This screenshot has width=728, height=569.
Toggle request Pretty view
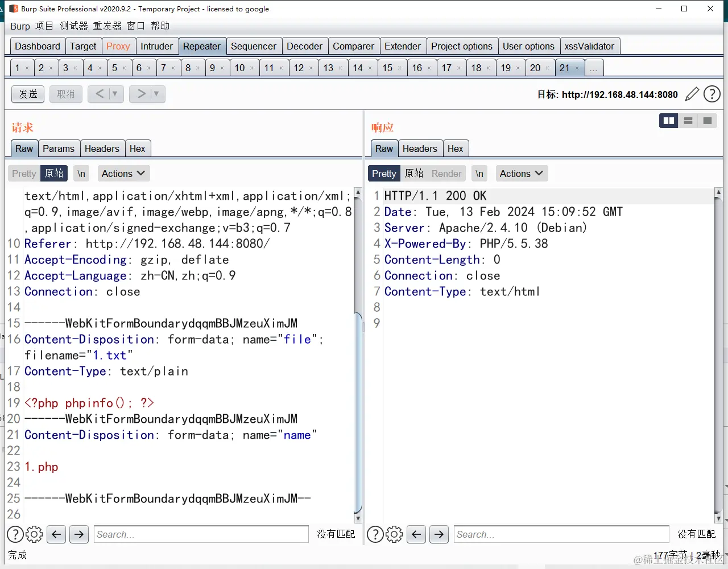point(24,174)
